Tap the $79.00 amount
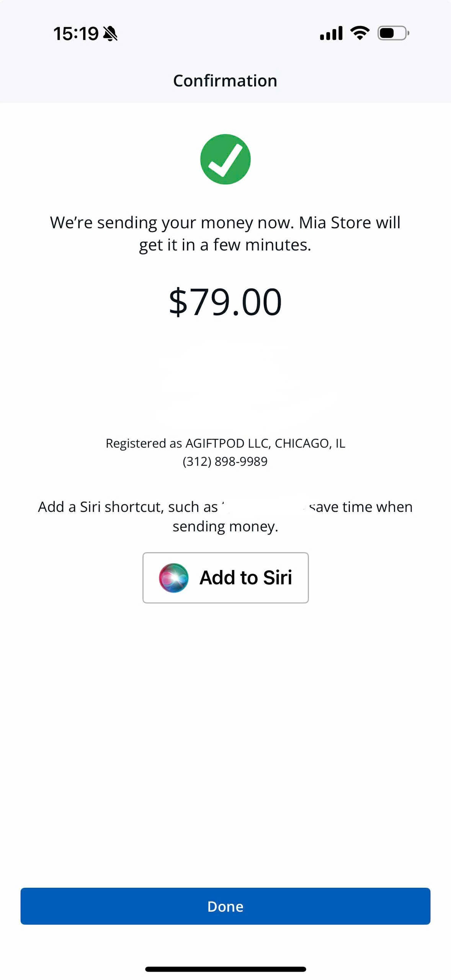The height and width of the screenshot is (980, 451). point(225,302)
